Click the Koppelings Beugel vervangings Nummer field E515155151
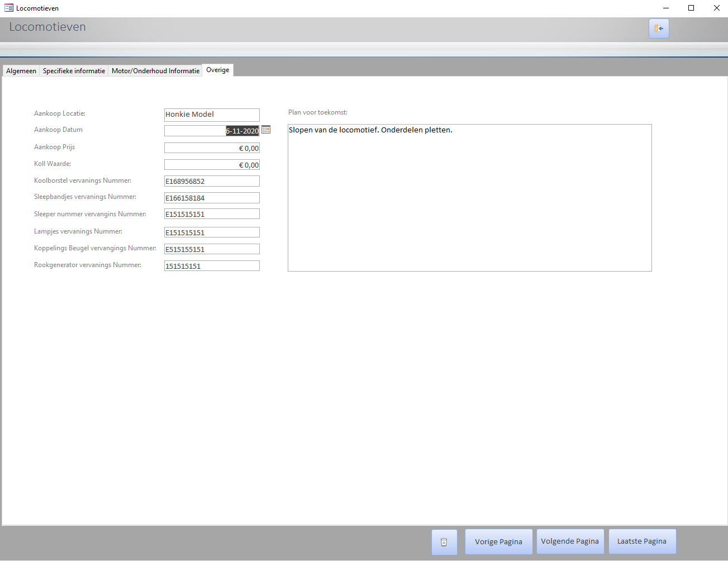 [212, 249]
